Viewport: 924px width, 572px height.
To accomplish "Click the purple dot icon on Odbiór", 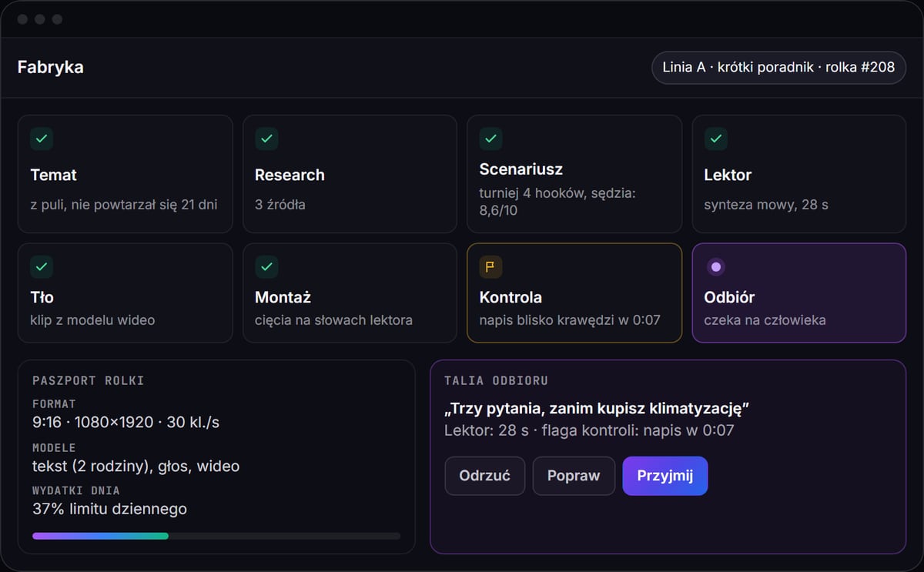I will (716, 267).
